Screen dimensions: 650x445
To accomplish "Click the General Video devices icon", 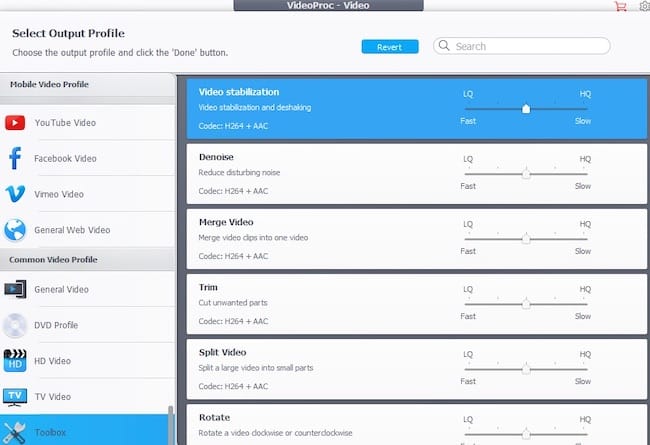I will (15, 290).
